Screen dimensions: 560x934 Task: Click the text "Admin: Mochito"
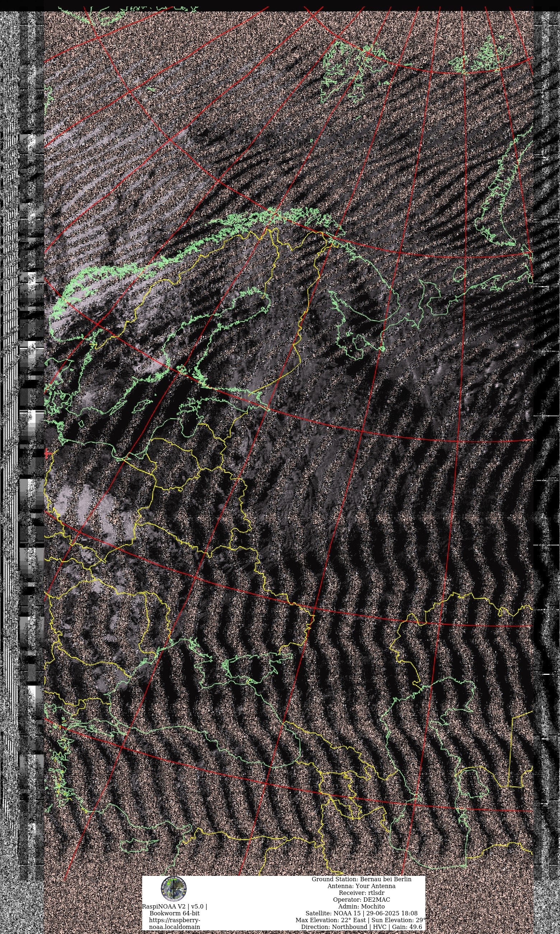coord(361,906)
